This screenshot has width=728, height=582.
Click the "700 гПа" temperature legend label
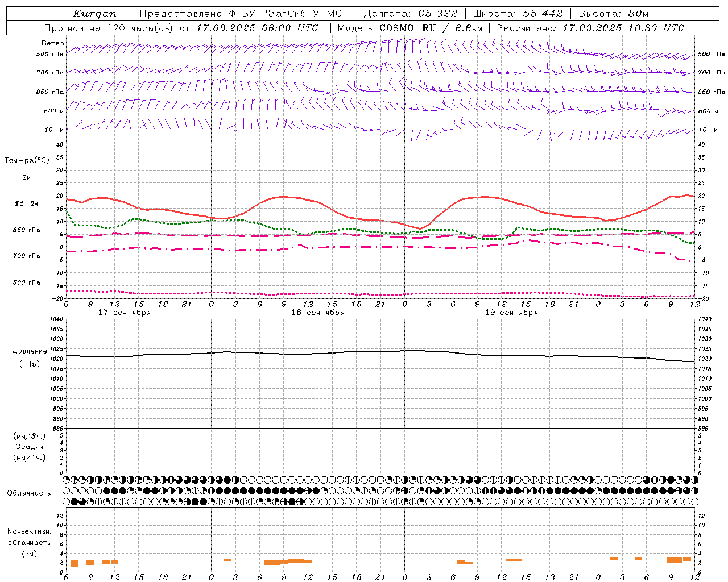pos(26,256)
